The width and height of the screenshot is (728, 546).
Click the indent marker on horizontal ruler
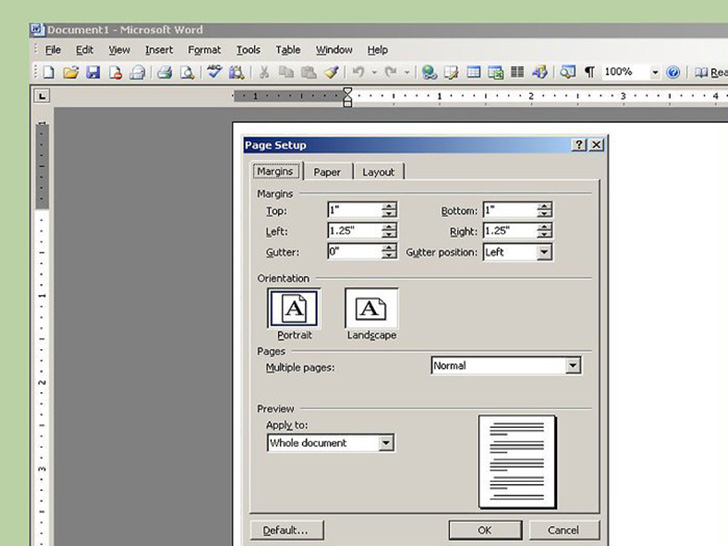click(347, 97)
